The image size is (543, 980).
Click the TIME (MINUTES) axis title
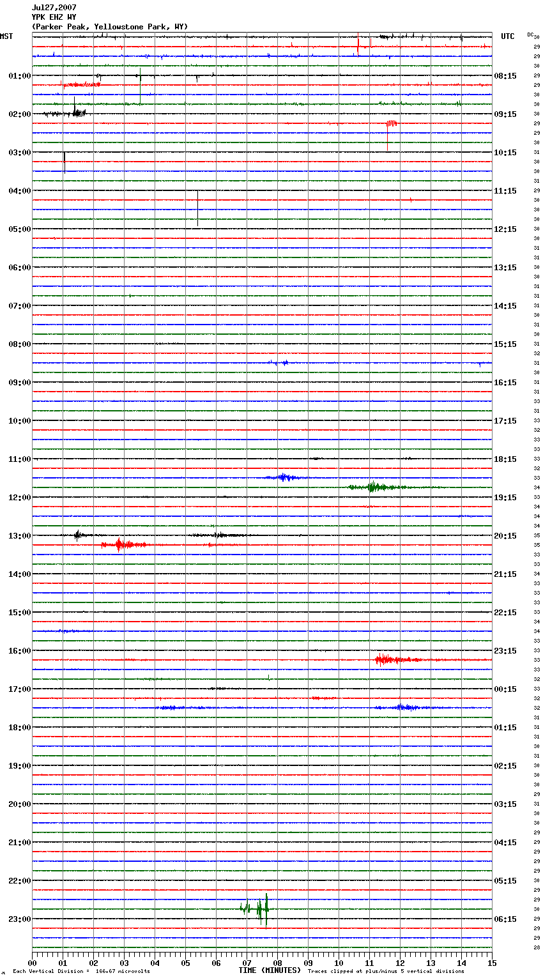click(x=270, y=970)
